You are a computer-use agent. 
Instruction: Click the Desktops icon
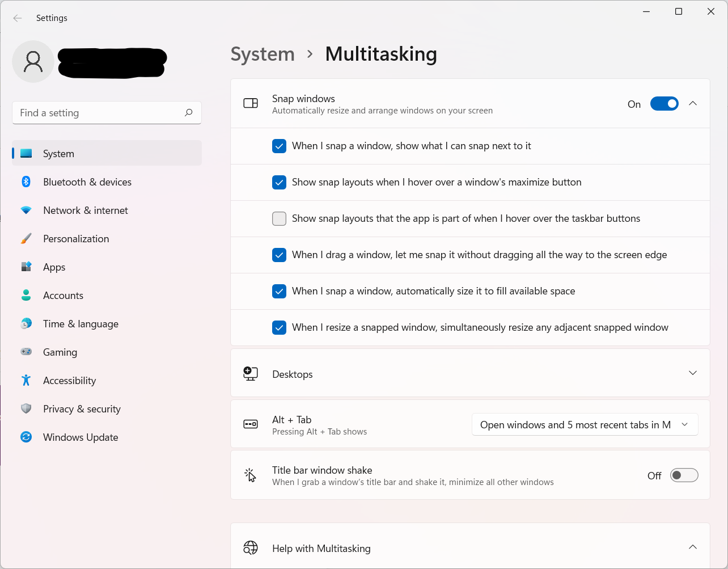pyautogui.click(x=251, y=373)
